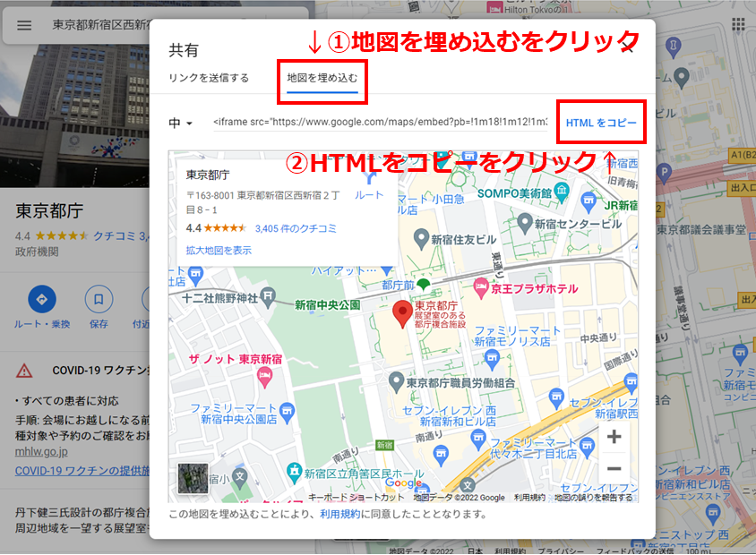Image resolution: width=756 pixels, height=555 pixels.
Task: Click the 利用規約 terms link below the map
Action: tap(339, 515)
